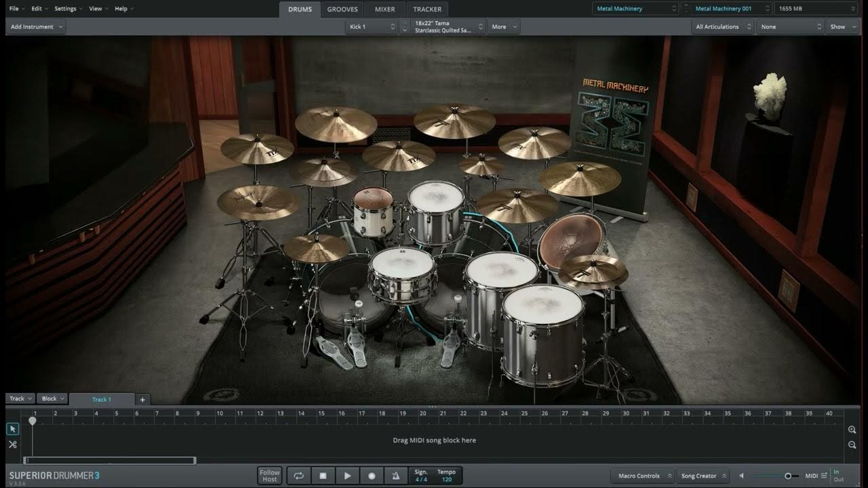Select the arrow pointer tool in timeline

point(12,429)
